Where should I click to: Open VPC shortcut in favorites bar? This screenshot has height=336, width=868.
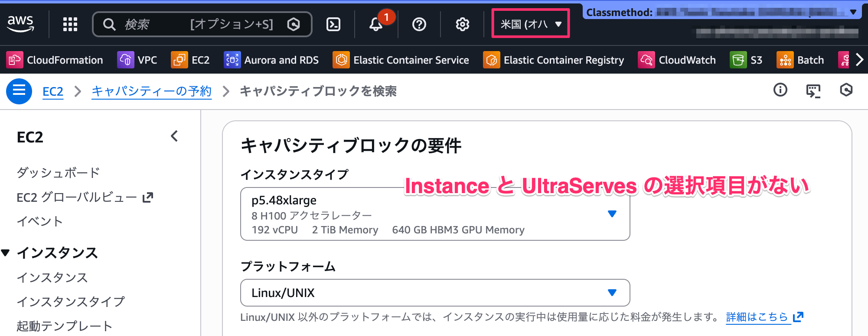tap(137, 60)
